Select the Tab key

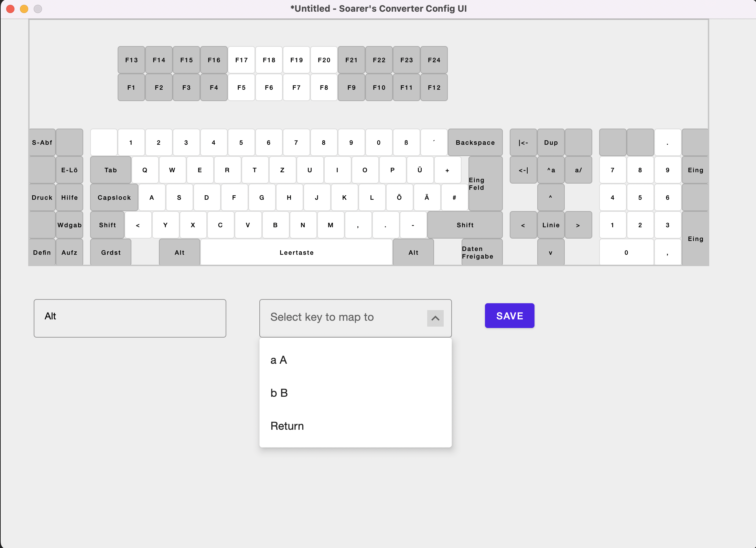click(110, 170)
